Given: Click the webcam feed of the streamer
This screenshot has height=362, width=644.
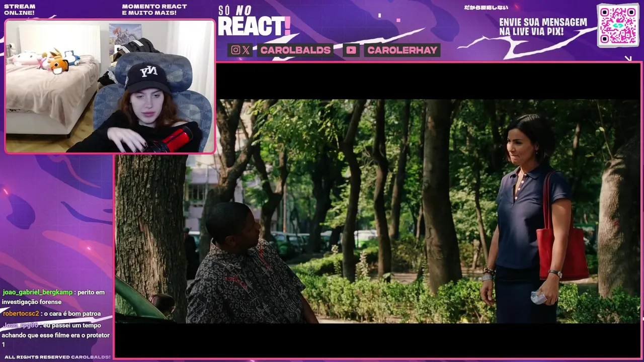Looking at the screenshot, I should tap(110, 86).
